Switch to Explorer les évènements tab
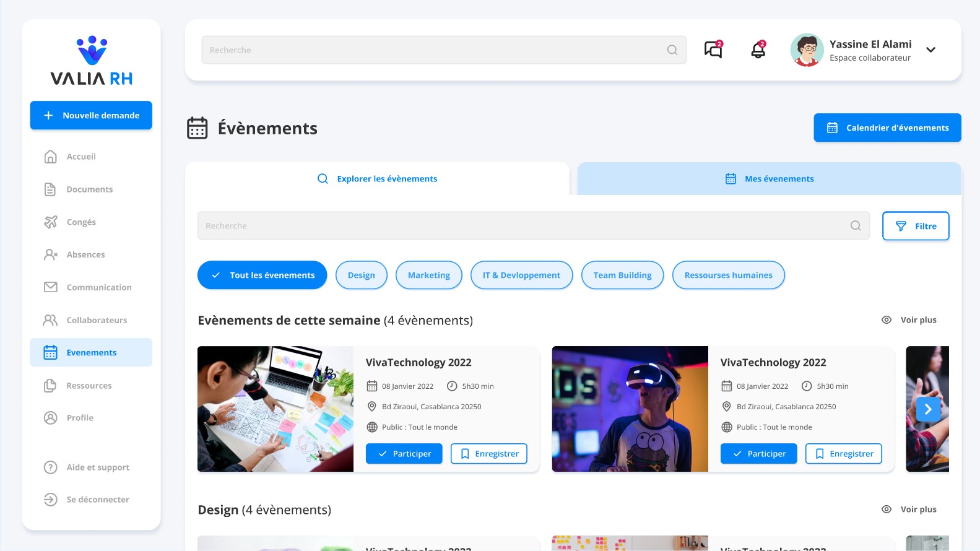The height and width of the screenshot is (551, 980). point(377,179)
